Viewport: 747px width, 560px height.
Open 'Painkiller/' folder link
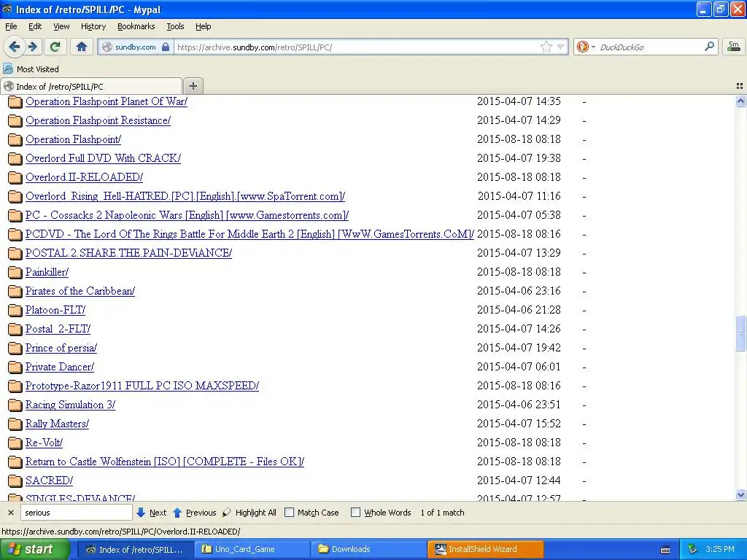47,272
